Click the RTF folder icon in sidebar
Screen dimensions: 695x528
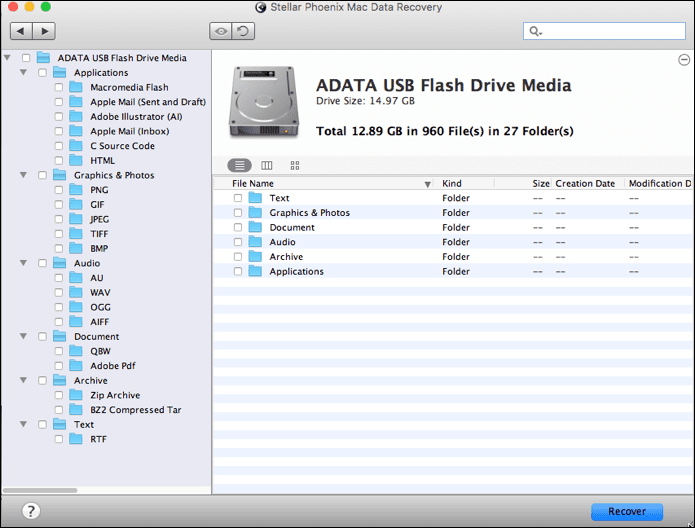click(x=76, y=438)
